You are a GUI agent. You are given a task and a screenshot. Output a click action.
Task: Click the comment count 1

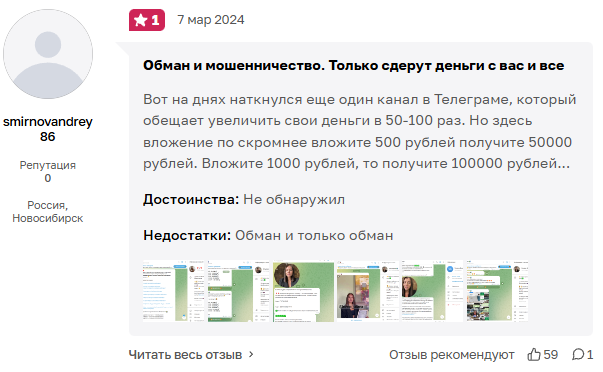[590, 354]
